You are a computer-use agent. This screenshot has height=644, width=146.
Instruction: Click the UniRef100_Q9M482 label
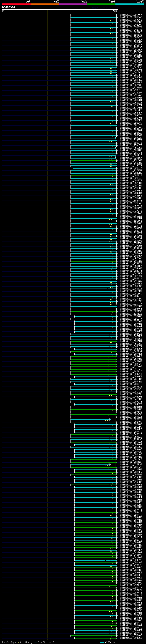point(131,316)
